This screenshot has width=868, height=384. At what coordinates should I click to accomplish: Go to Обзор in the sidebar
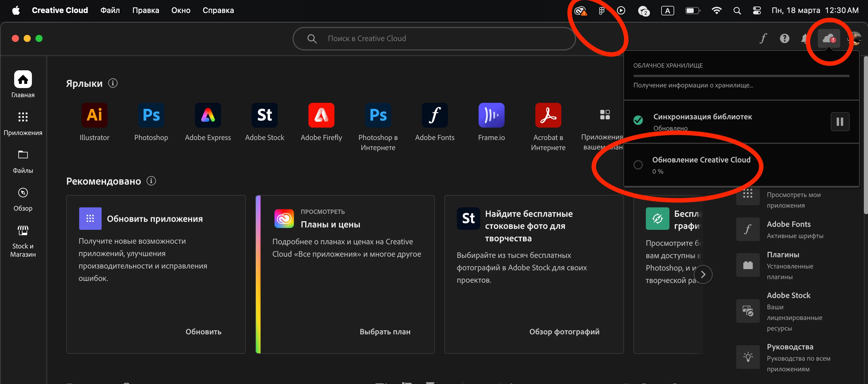click(23, 199)
